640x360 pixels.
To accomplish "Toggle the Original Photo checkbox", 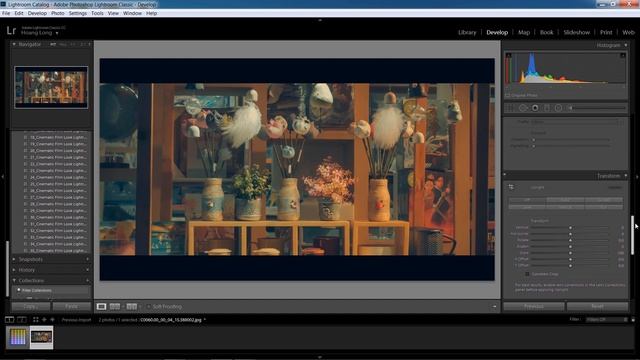I will point(507,95).
